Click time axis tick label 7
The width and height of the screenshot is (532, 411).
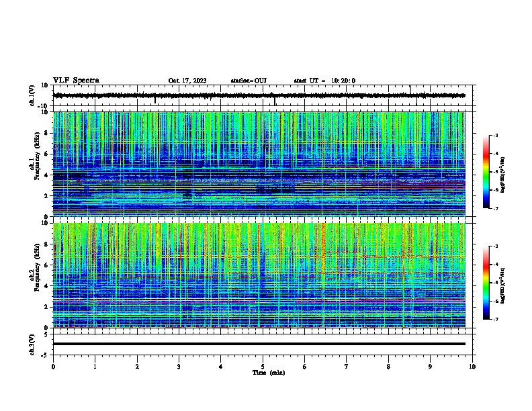point(347,367)
